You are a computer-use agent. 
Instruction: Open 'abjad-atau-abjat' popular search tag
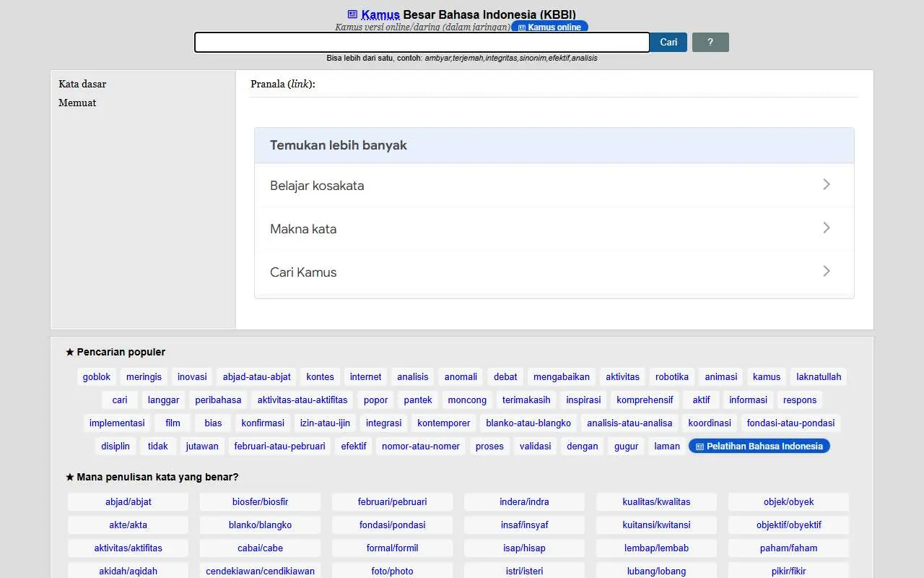click(x=257, y=376)
